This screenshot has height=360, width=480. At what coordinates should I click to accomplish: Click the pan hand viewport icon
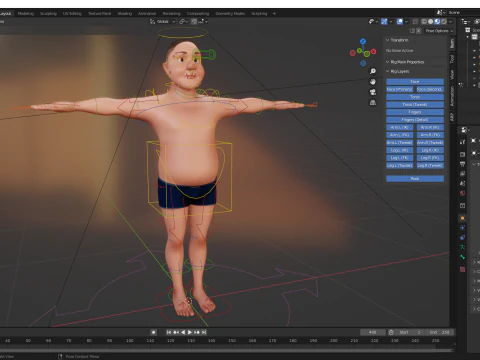click(373, 82)
